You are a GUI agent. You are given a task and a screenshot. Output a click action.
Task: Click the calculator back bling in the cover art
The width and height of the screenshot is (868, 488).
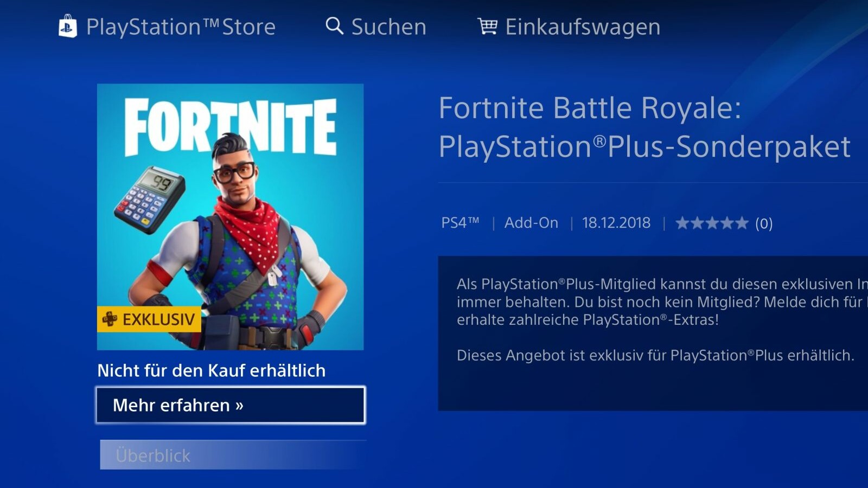coord(149,200)
